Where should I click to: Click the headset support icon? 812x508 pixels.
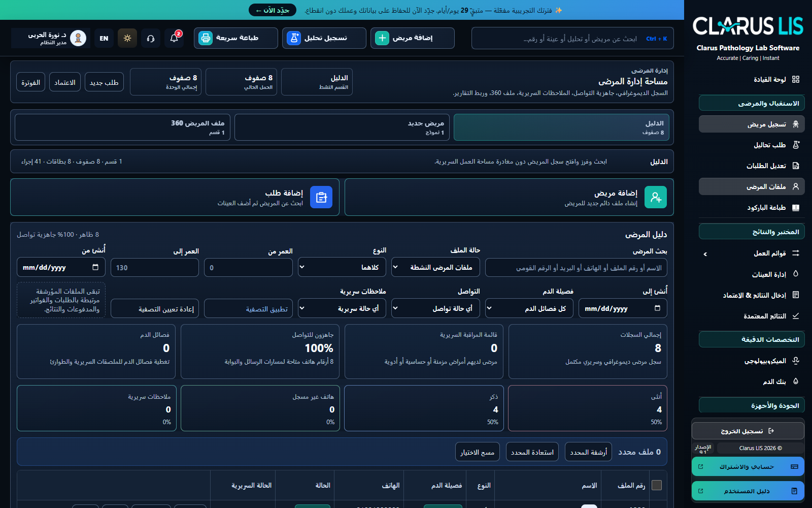tap(151, 38)
